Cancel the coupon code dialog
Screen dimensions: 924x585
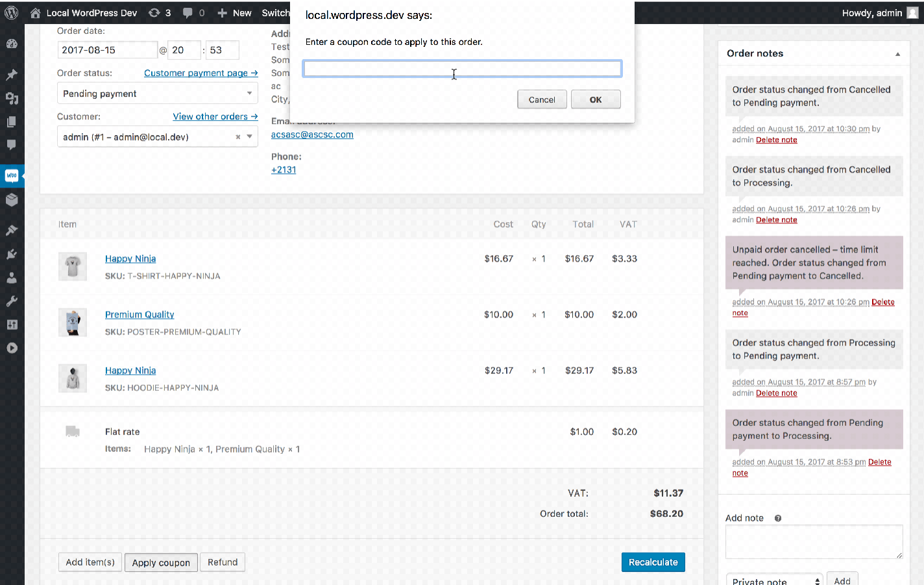[x=542, y=99]
